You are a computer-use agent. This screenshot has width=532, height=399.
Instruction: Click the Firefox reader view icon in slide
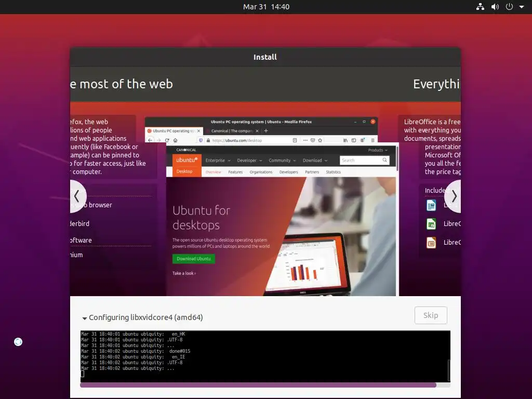point(295,140)
